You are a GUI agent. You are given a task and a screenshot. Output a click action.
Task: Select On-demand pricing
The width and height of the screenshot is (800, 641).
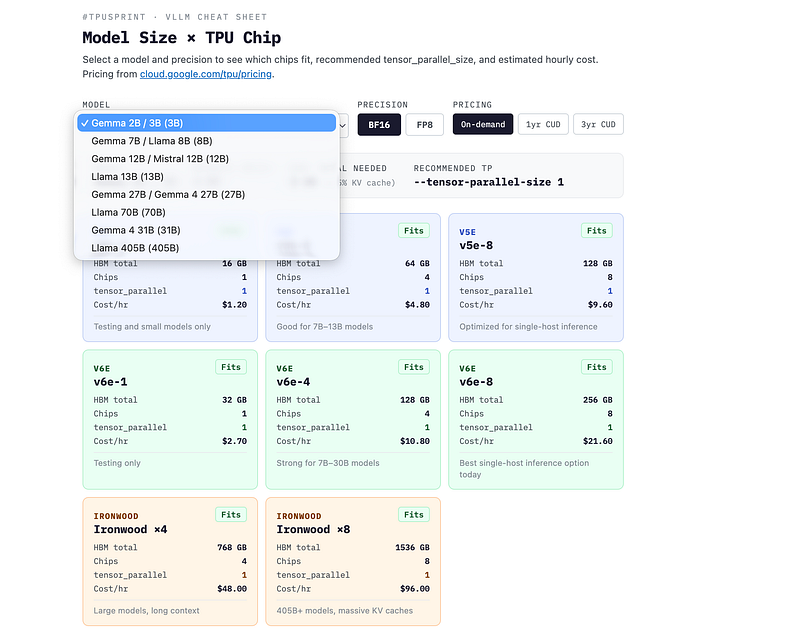(x=483, y=125)
